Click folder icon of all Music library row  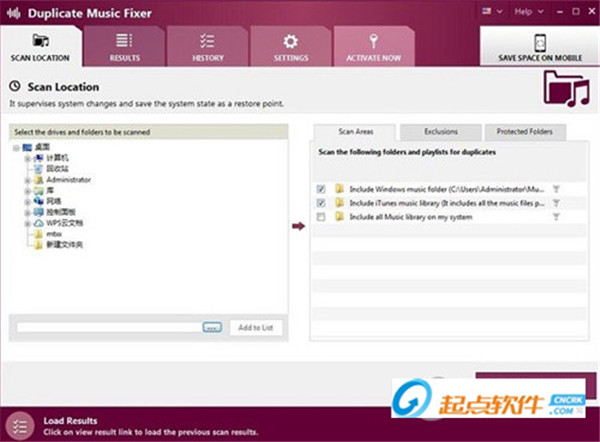coord(339,216)
